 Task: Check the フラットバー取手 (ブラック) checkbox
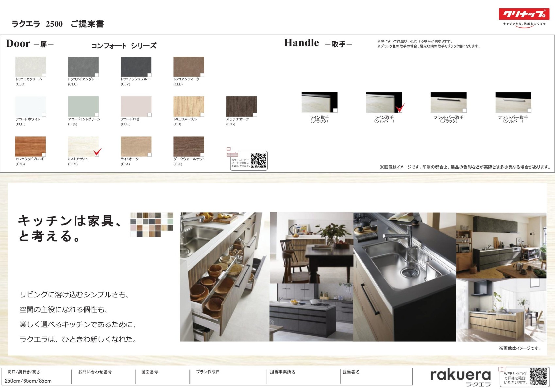point(464,110)
